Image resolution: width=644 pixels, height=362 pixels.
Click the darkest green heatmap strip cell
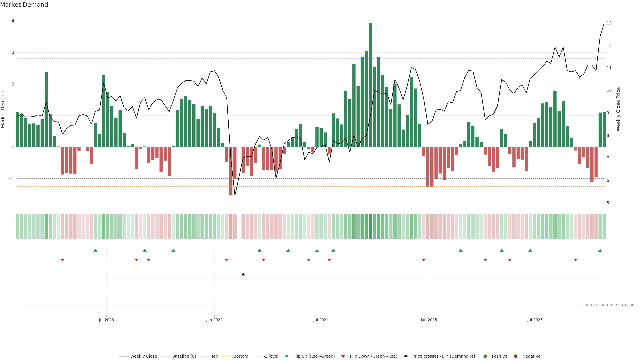(370, 226)
